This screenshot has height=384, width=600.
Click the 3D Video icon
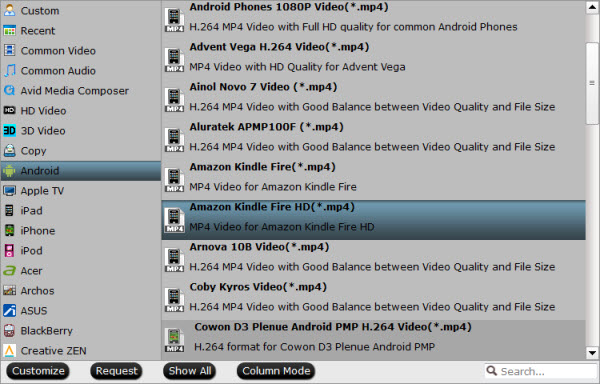[x=9, y=130]
